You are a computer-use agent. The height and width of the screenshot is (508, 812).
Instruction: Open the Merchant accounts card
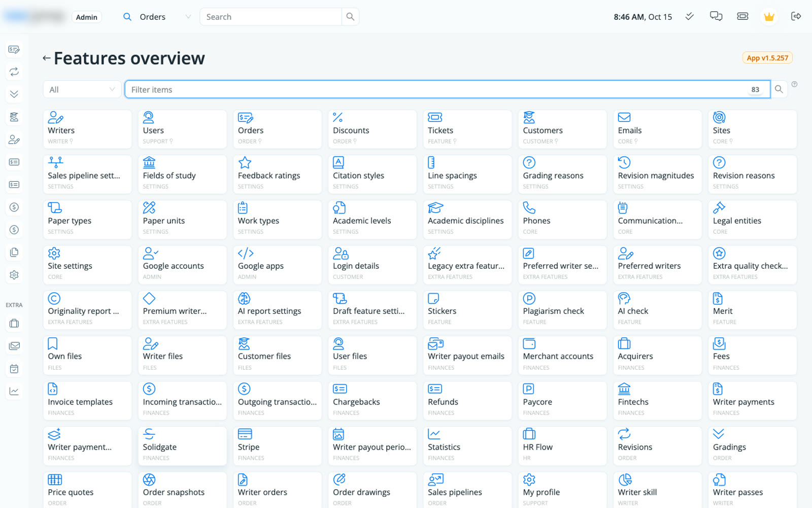coord(562,356)
